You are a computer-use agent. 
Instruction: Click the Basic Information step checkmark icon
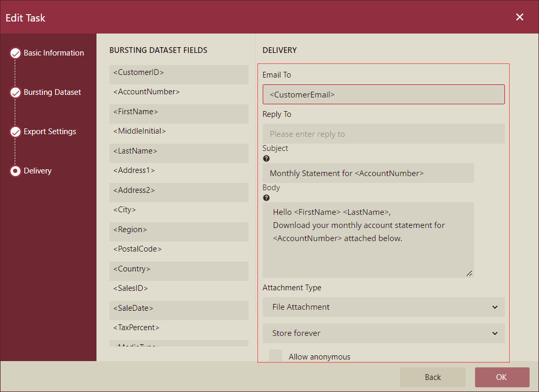tap(15, 53)
